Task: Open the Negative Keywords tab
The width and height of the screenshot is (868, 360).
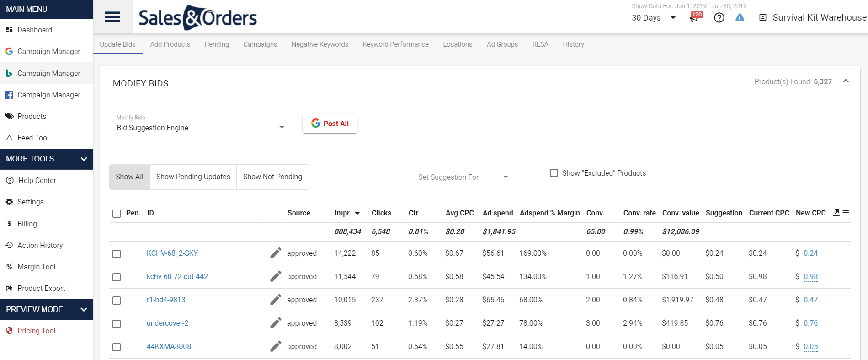Action: pyautogui.click(x=320, y=44)
